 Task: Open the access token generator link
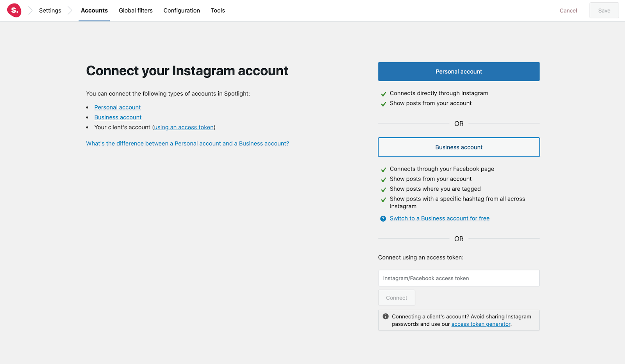[481, 324]
